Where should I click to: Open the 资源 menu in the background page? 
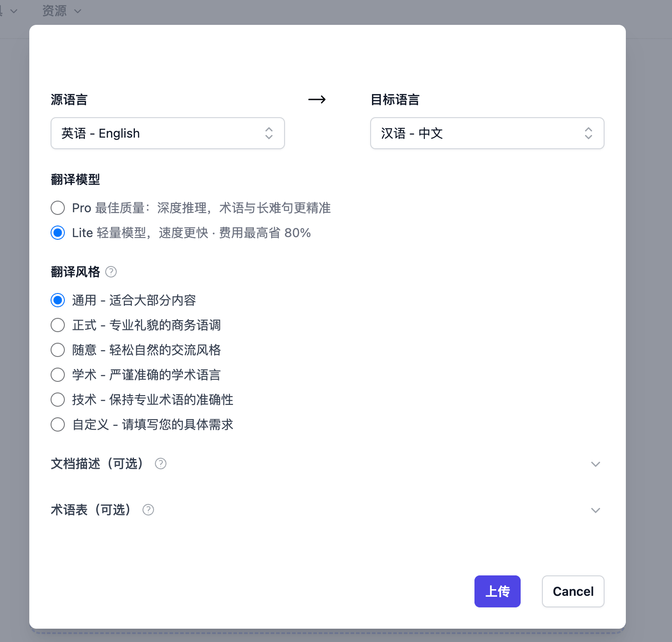click(62, 11)
